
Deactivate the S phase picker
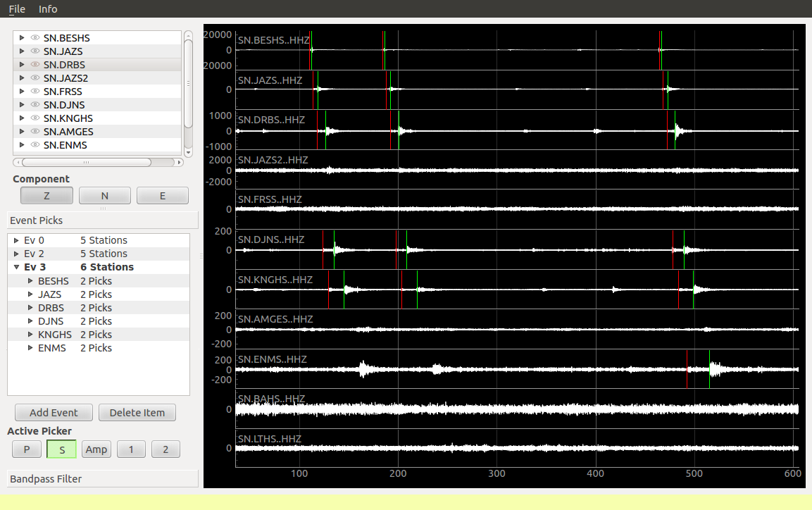tap(62, 449)
